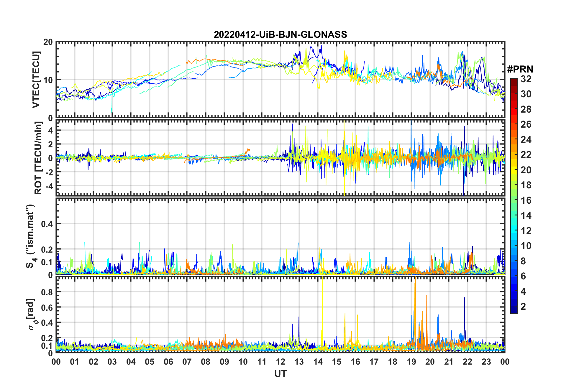The height and width of the screenshot is (392, 561).
Task: Click the PRN jet colorbar strip
Action: coord(514,196)
